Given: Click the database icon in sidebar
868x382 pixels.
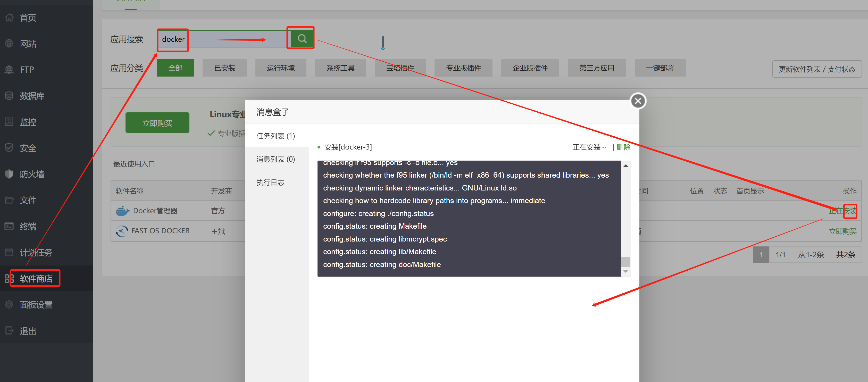Looking at the screenshot, I should tap(9, 96).
